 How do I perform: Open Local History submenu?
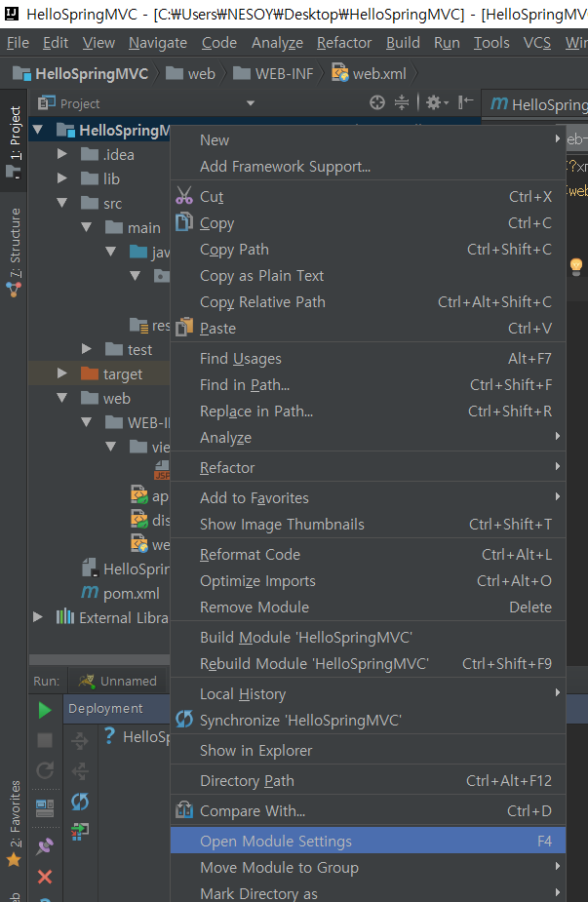(x=369, y=693)
